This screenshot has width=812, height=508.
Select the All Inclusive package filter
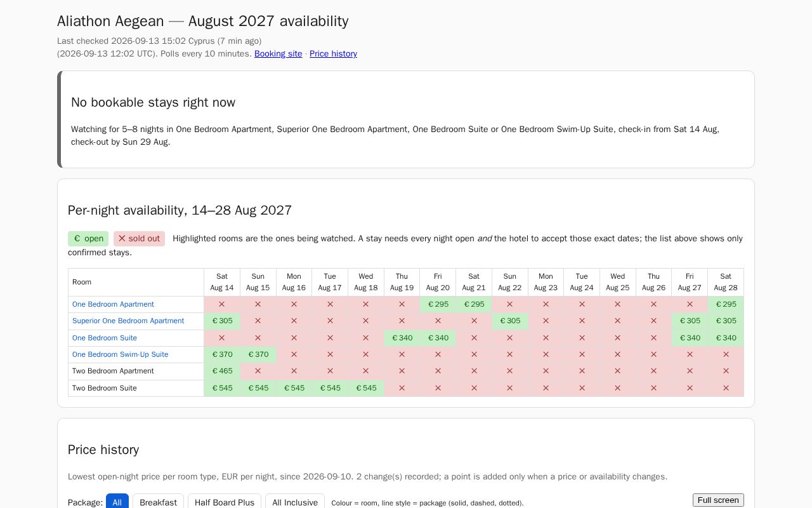[x=295, y=502]
